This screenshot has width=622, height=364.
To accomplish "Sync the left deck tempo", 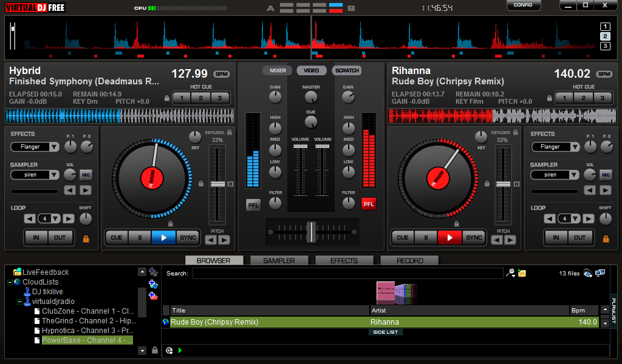I will pos(188,238).
